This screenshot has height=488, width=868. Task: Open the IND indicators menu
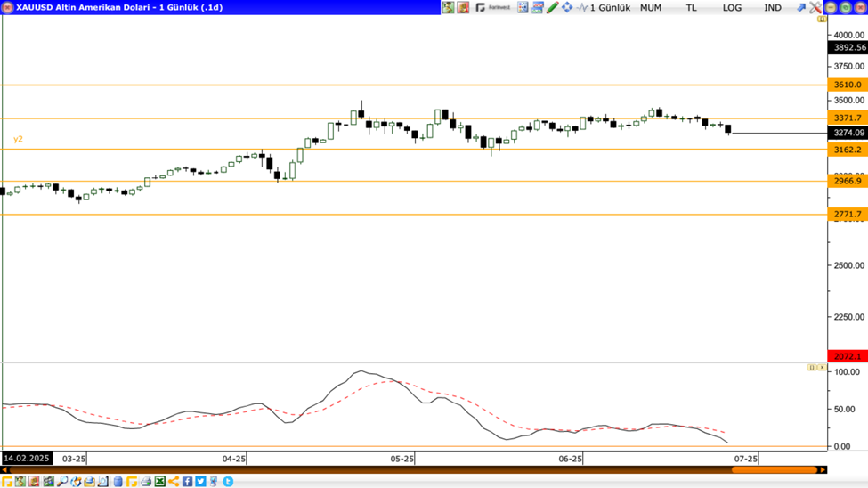[773, 7]
